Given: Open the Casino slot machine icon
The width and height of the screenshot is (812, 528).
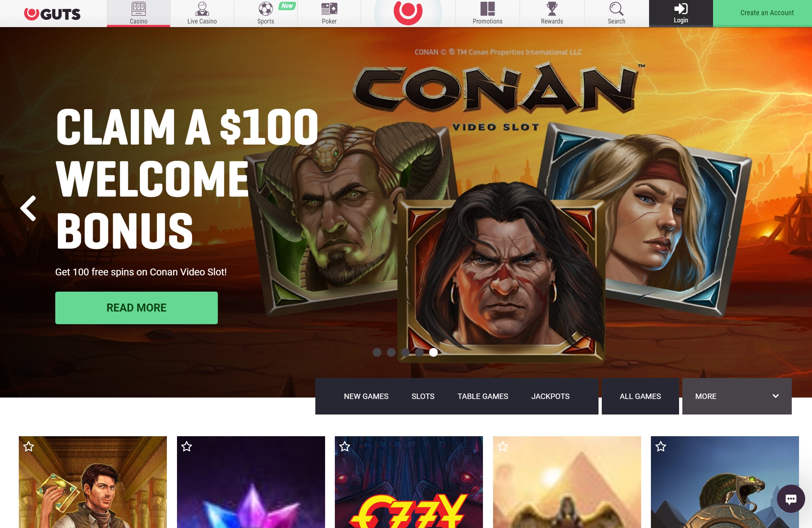Looking at the screenshot, I should 139,9.
